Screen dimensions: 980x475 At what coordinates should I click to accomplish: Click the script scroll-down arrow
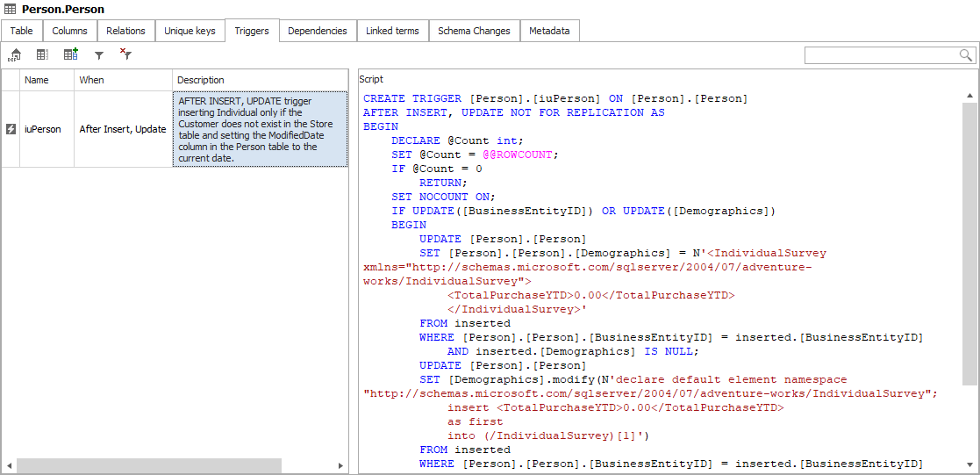[x=969, y=465]
